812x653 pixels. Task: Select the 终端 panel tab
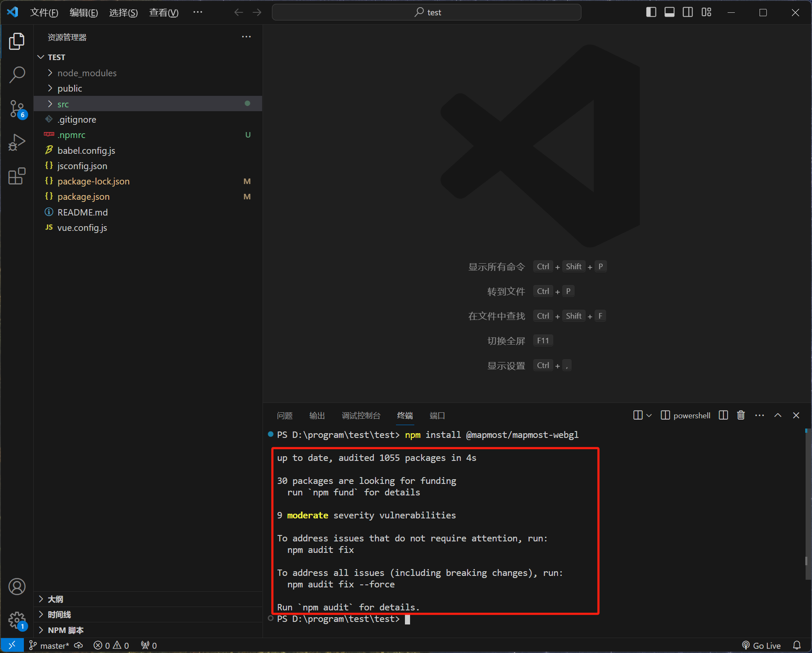tap(405, 415)
